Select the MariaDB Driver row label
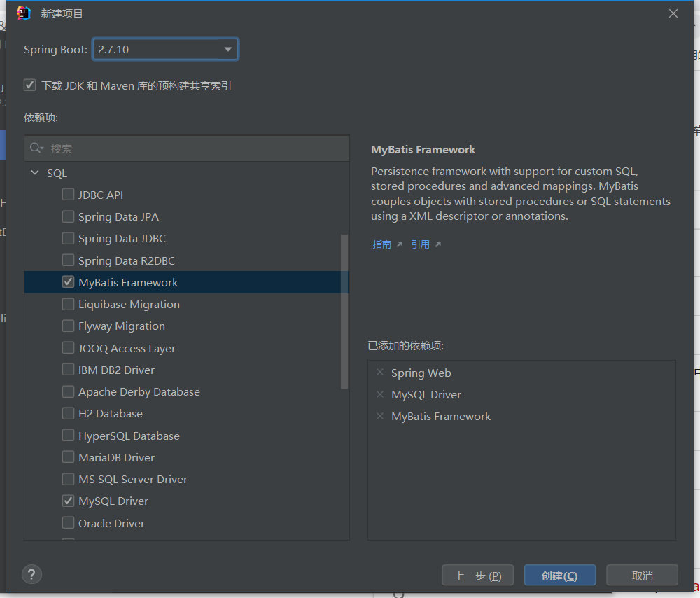Image resolution: width=700 pixels, height=598 pixels. tap(116, 458)
